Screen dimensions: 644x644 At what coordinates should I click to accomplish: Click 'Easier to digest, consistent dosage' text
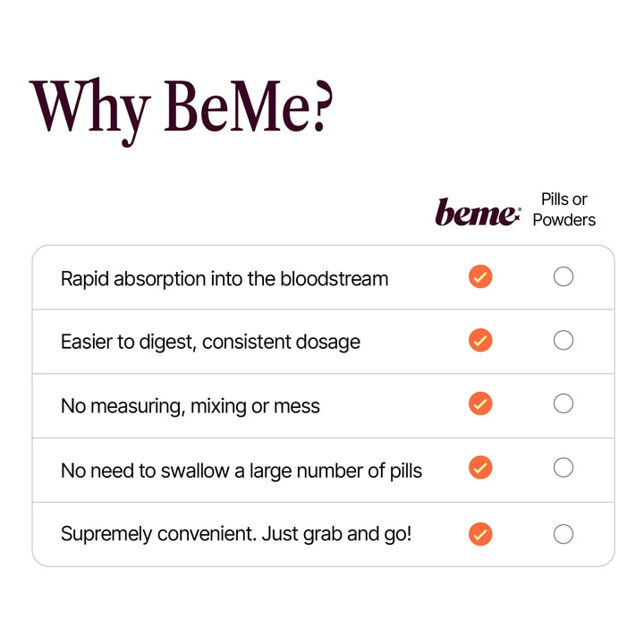click(210, 342)
